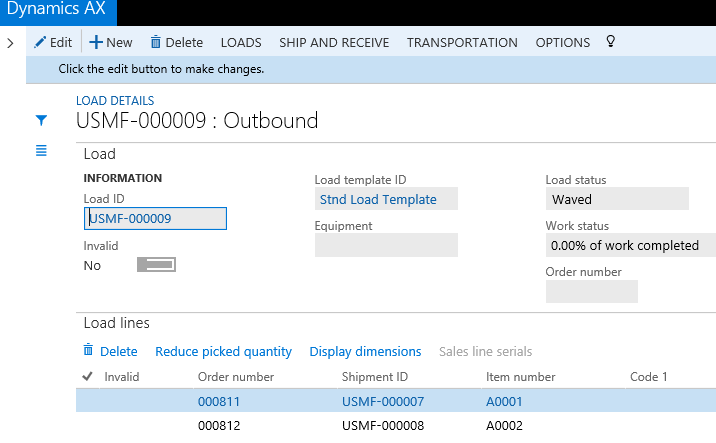The image size is (716, 443).
Task: Click Reduce picked quantity
Action: (223, 351)
